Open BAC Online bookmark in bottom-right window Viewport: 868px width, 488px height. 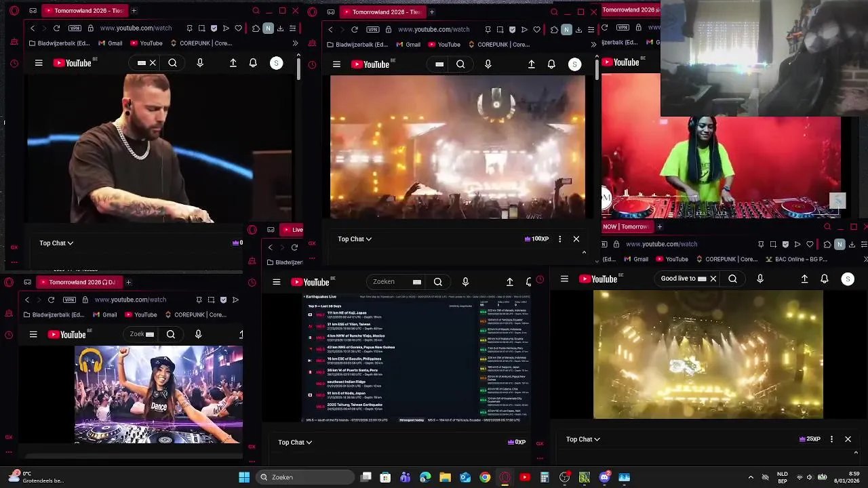coord(797,259)
